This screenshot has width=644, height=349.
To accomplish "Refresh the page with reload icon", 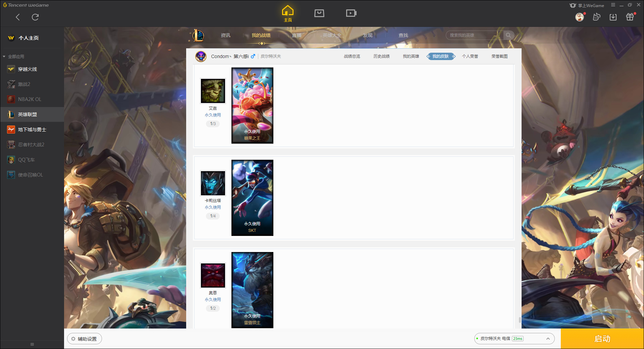I will [x=35, y=17].
